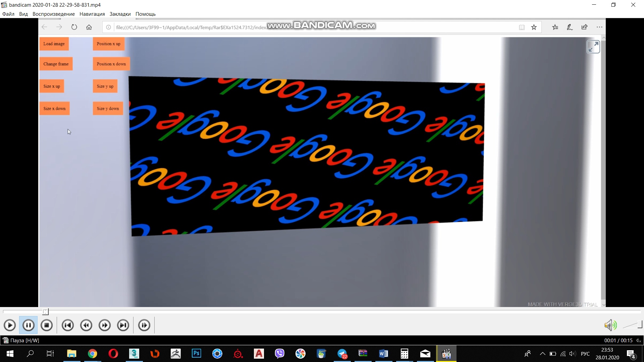The height and width of the screenshot is (362, 644).
Task: Click the browser home icon
Action: tap(89, 27)
